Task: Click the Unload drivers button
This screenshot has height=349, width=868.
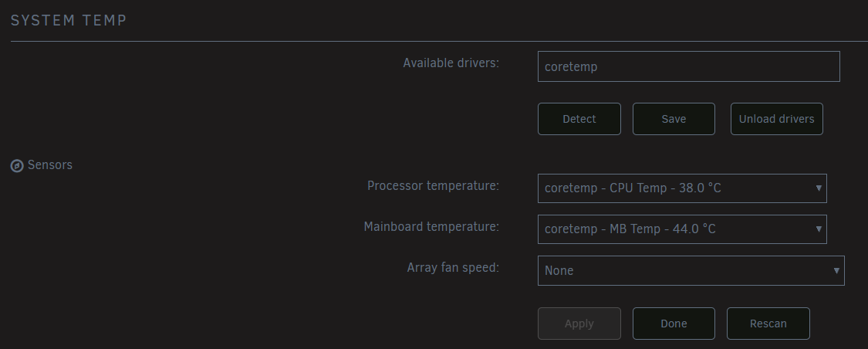Action: point(776,119)
